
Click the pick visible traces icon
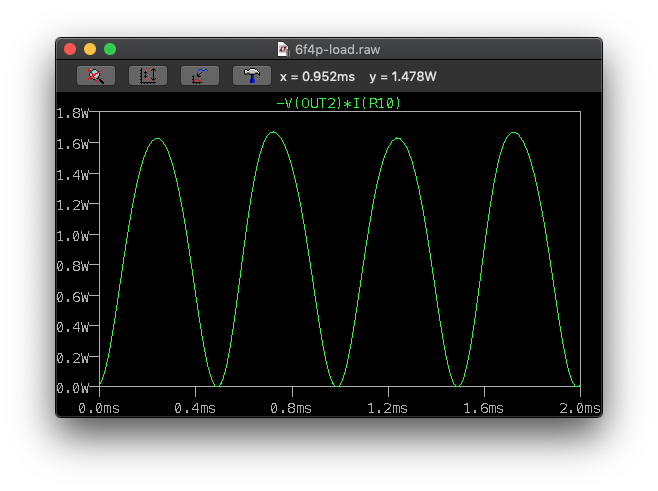(x=200, y=76)
